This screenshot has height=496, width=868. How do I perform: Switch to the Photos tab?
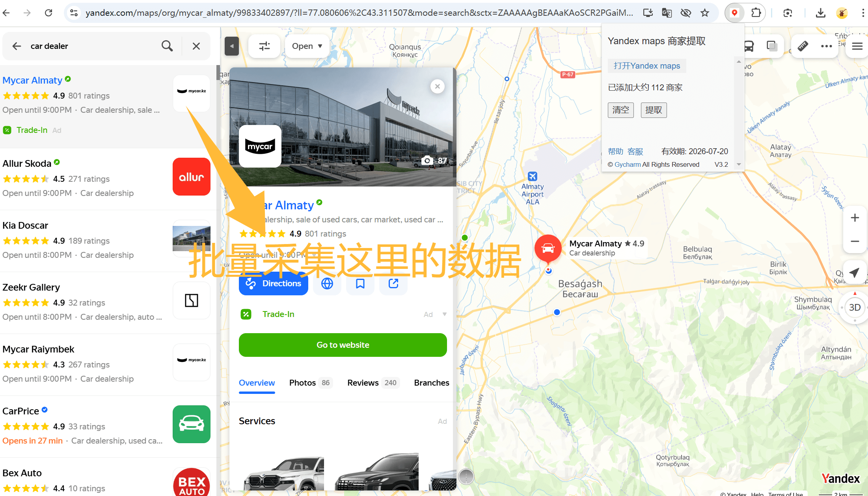(311, 383)
